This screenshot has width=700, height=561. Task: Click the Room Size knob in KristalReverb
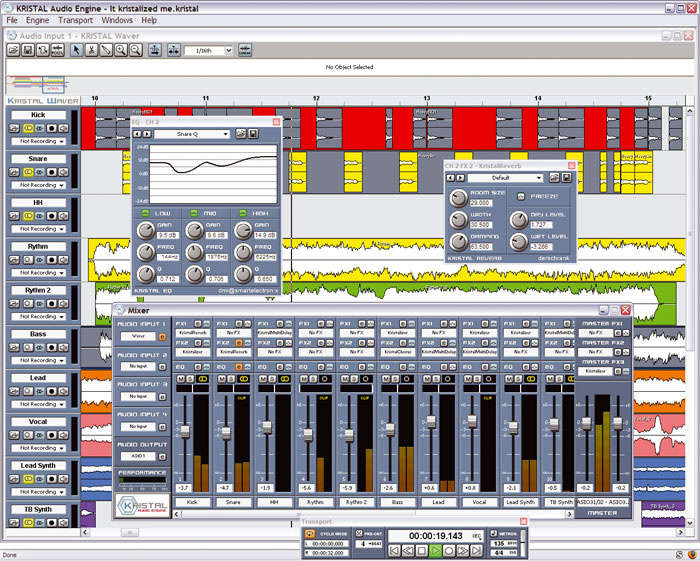pyautogui.click(x=458, y=198)
